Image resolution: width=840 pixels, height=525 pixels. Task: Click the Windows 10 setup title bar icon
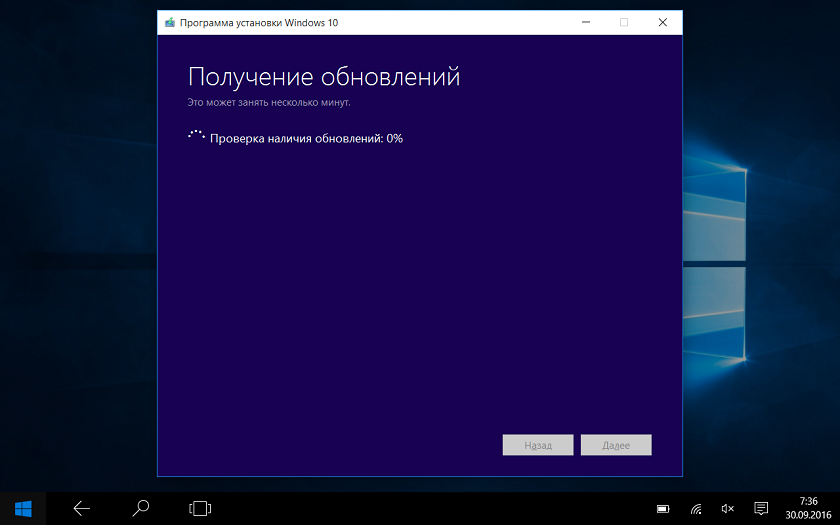point(170,22)
